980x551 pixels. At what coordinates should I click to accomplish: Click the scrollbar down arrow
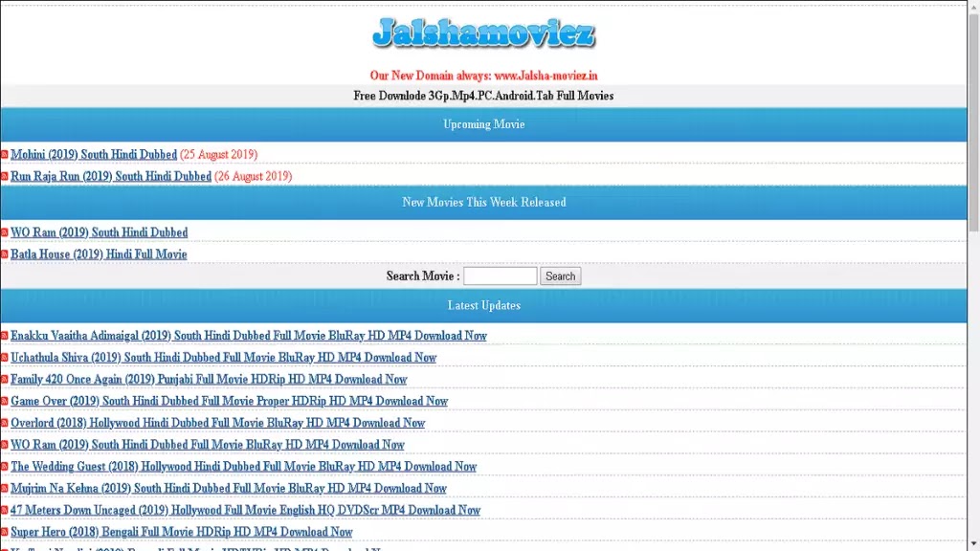pos(973,545)
